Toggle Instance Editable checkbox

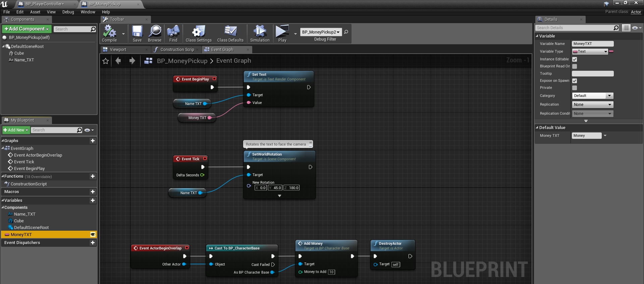tap(575, 59)
